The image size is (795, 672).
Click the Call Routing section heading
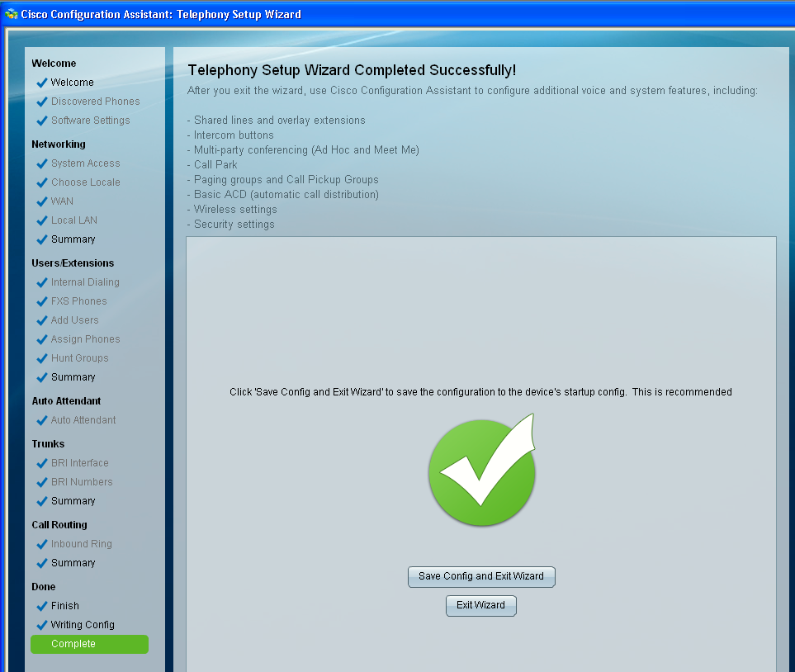[59, 525]
